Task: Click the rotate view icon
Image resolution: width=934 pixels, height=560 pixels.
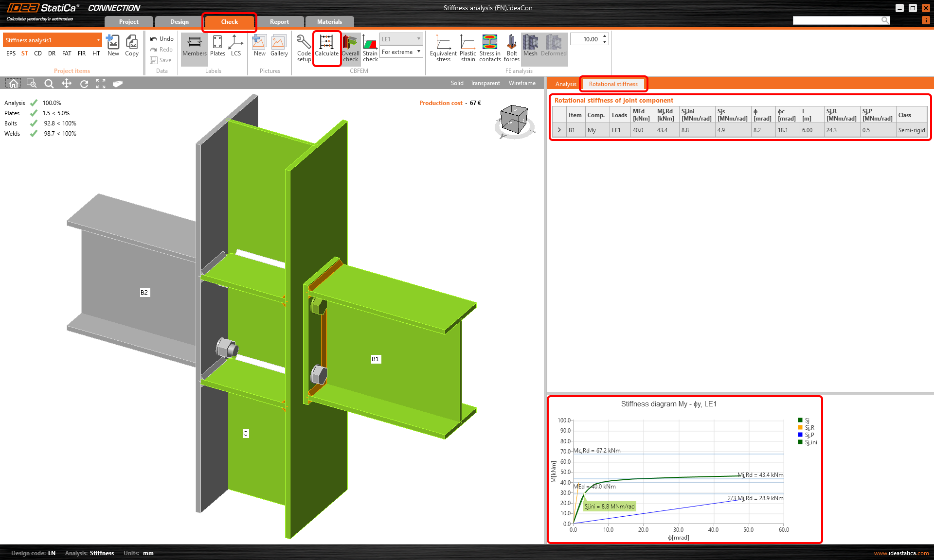Action: click(x=84, y=84)
